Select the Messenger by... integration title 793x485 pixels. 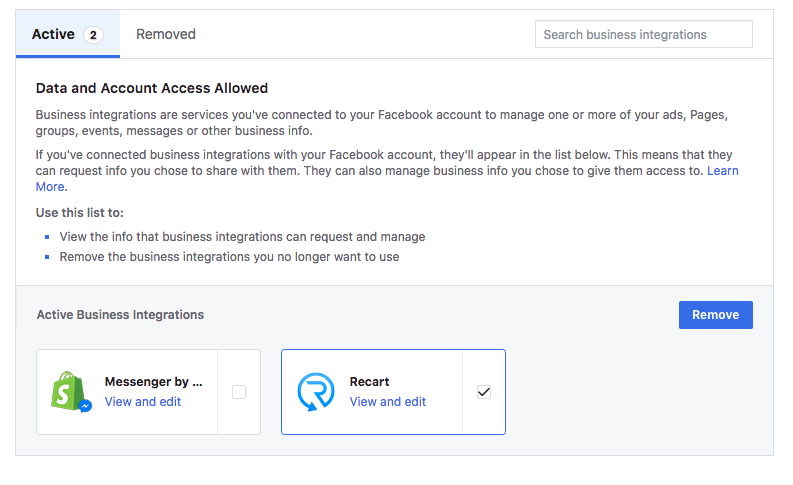(x=153, y=382)
